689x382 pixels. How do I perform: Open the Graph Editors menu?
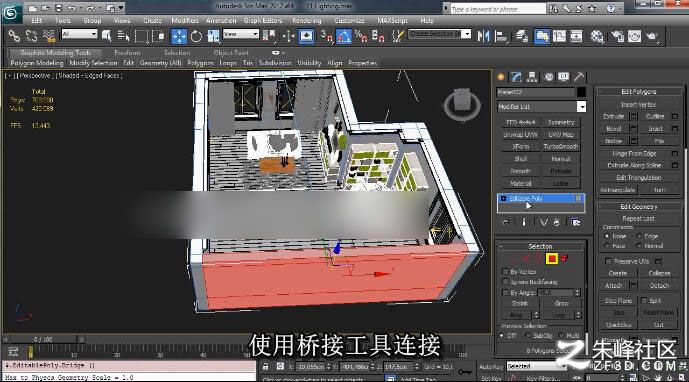[x=263, y=21]
